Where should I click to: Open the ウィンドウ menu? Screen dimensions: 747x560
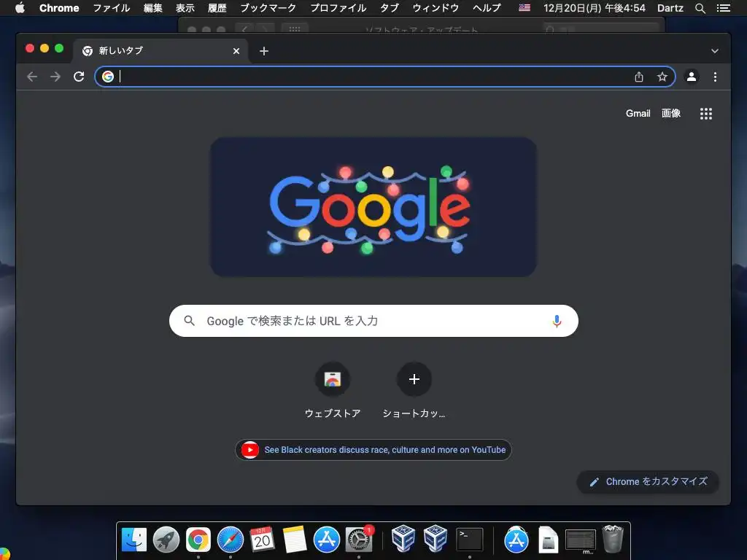coord(436,8)
